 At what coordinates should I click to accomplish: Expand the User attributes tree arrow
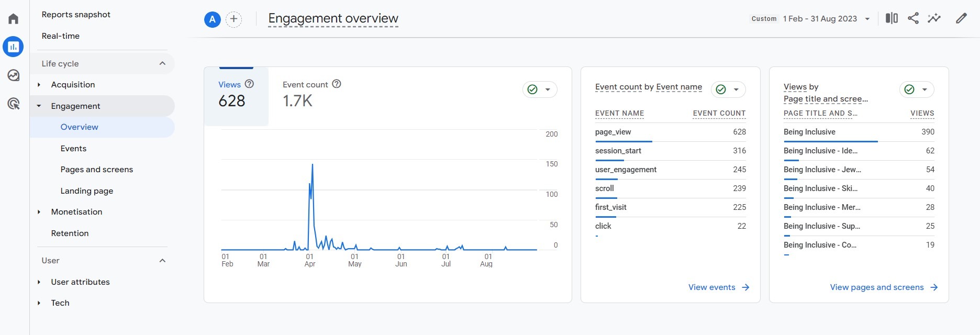point(39,282)
